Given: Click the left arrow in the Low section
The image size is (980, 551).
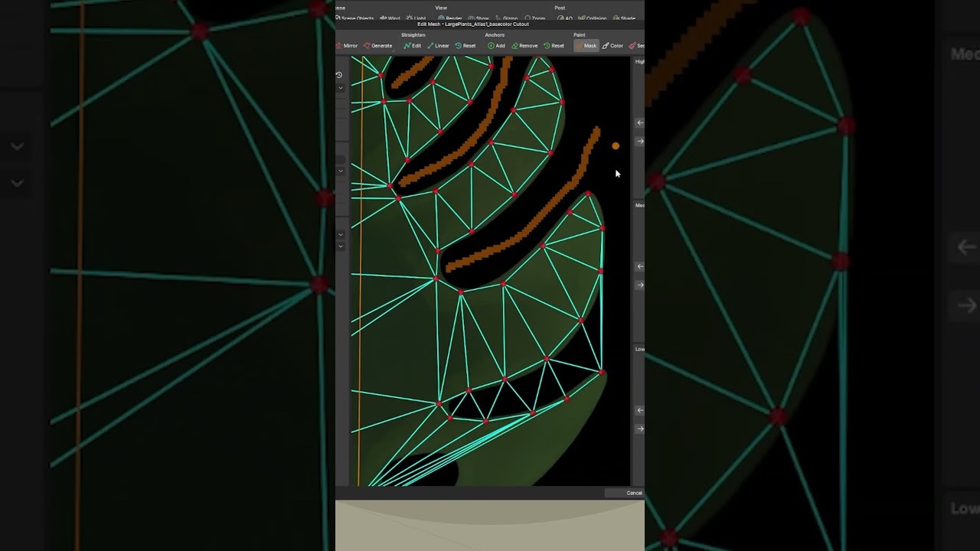Looking at the screenshot, I should pyautogui.click(x=640, y=410).
